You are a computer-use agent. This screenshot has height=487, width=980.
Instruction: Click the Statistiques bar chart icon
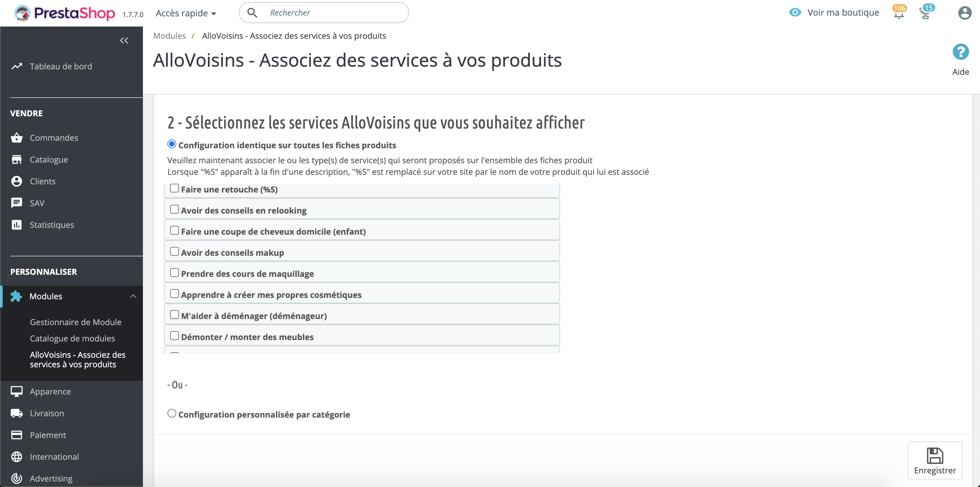click(17, 225)
